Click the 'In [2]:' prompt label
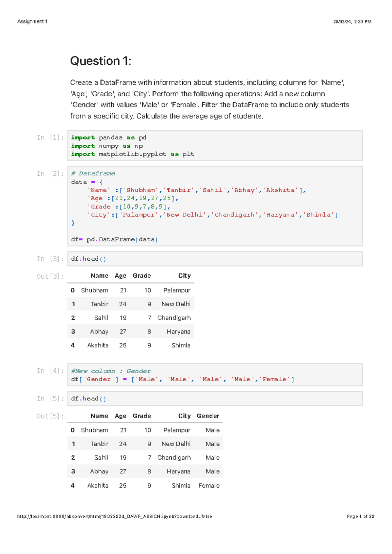 (50, 173)
